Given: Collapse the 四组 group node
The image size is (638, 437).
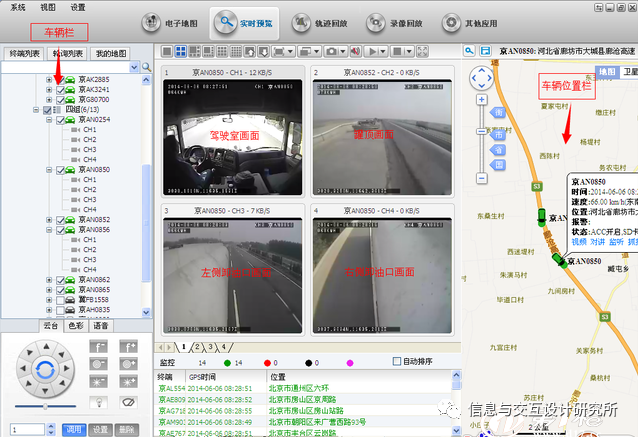Looking at the screenshot, I should 36,110.
